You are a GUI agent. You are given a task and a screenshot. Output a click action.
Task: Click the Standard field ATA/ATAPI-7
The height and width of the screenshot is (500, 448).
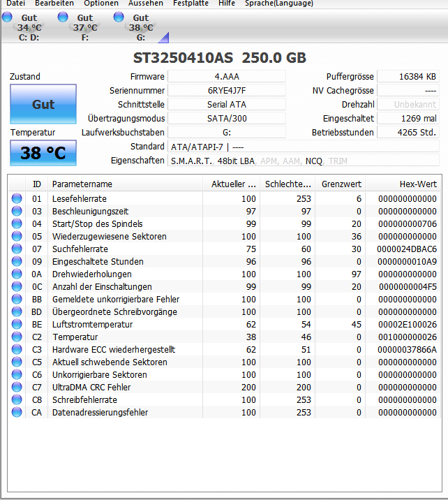pos(304,147)
